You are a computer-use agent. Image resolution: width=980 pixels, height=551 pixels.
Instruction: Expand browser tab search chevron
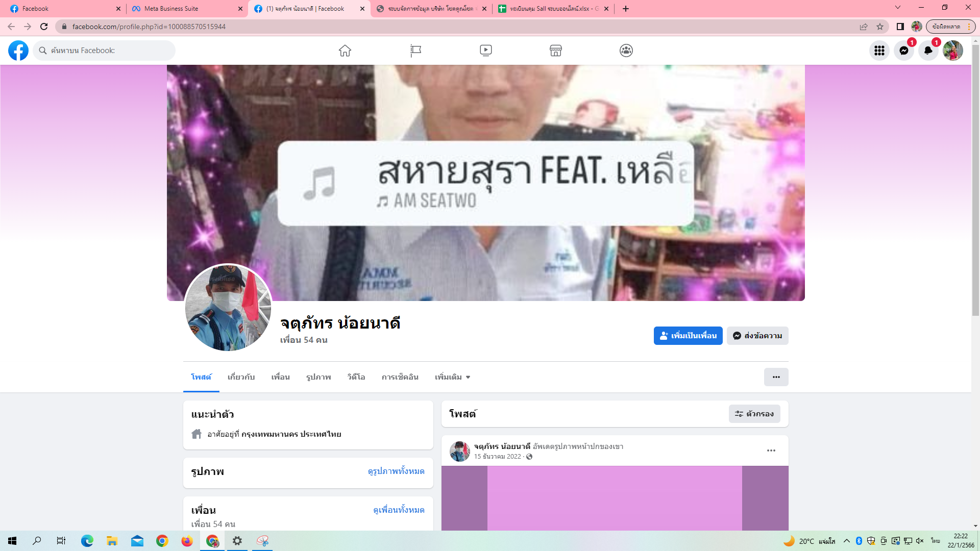(898, 8)
